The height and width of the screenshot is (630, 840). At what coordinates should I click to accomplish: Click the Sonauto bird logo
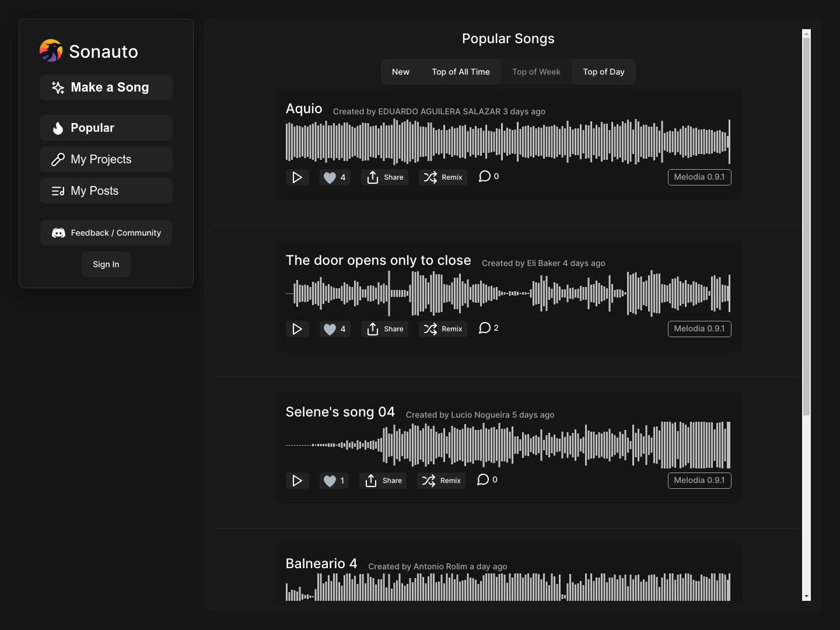point(51,51)
